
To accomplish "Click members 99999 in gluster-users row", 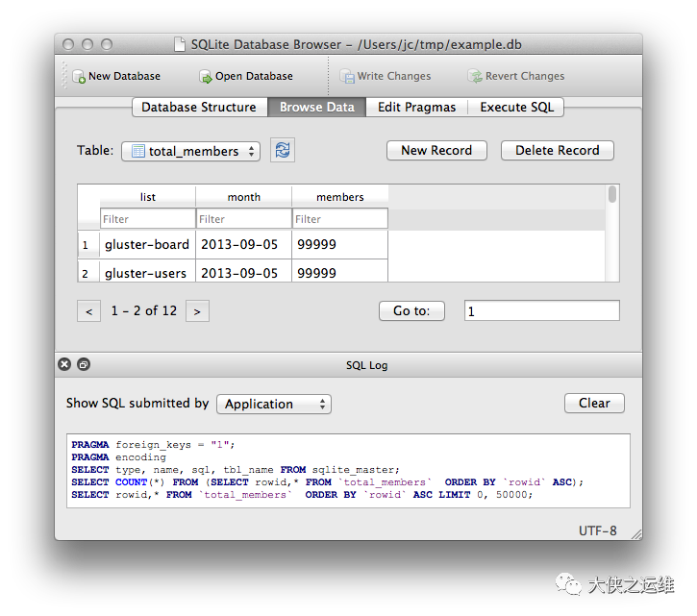I will [340, 271].
